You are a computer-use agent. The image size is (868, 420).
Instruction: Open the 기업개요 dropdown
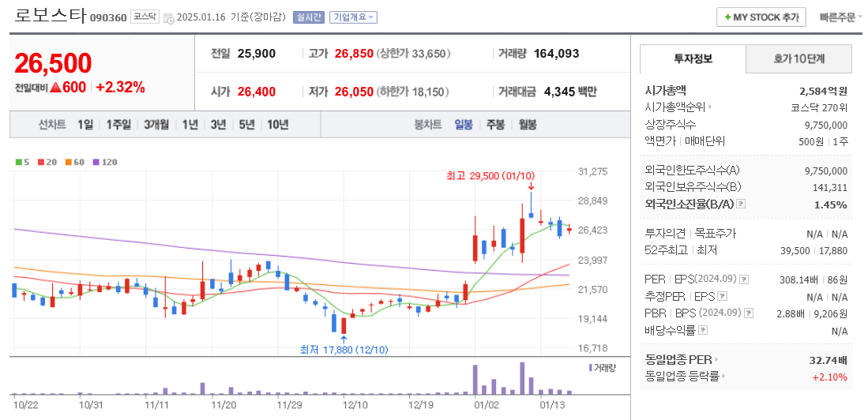pos(353,17)
